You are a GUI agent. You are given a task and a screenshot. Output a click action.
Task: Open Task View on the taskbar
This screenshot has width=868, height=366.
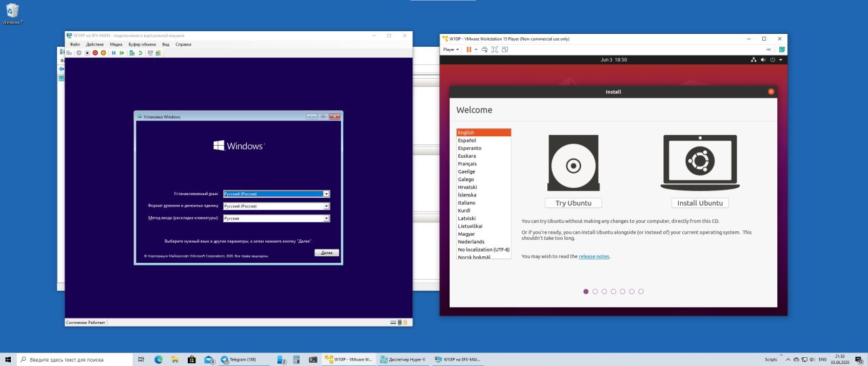[x=141, y=359]
